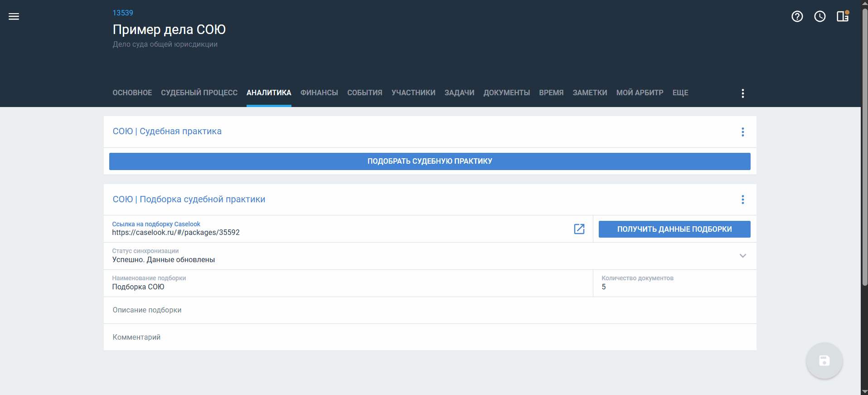Click ПОЛУЧИТЬ ДАННЫЕ ПОДБОРКИ button

click(674, 229)
